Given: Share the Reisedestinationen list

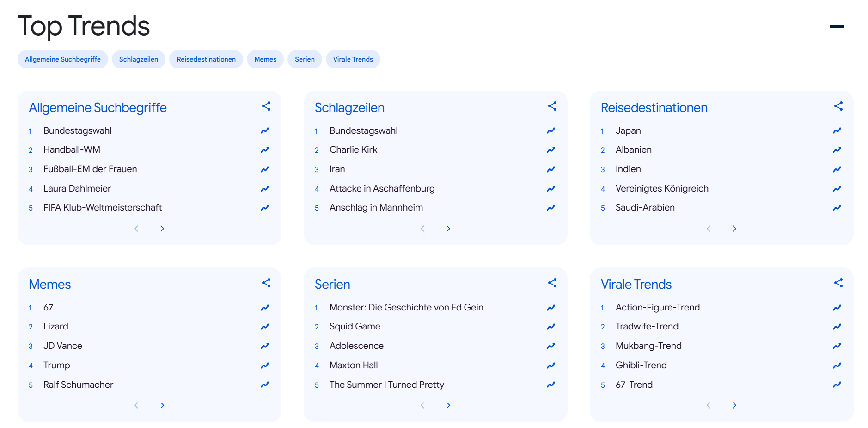Looking at the screenshot, I should (x=838, y=106).
